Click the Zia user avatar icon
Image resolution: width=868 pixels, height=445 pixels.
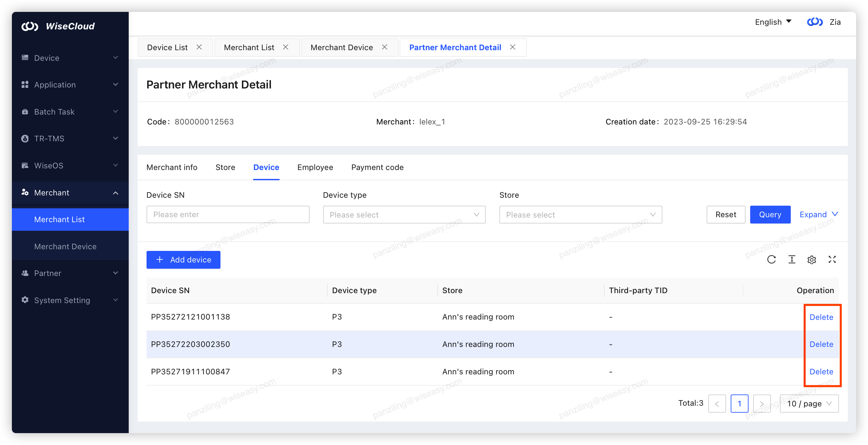tap(815, 22)
